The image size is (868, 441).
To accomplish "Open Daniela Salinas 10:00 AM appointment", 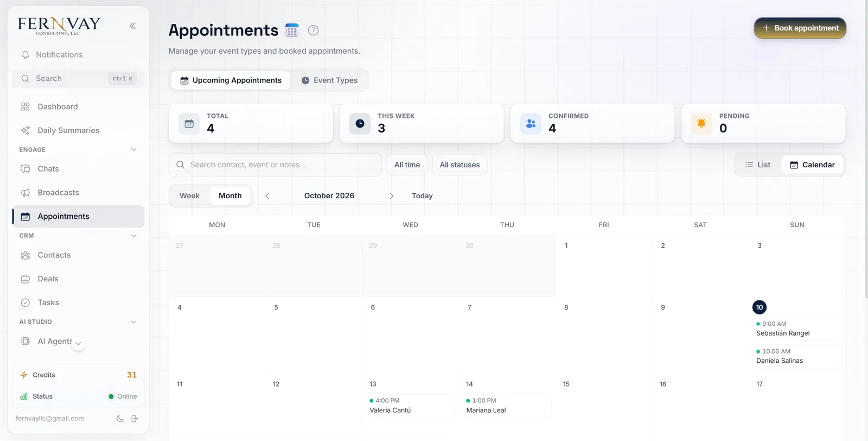I will click(796, 356).
